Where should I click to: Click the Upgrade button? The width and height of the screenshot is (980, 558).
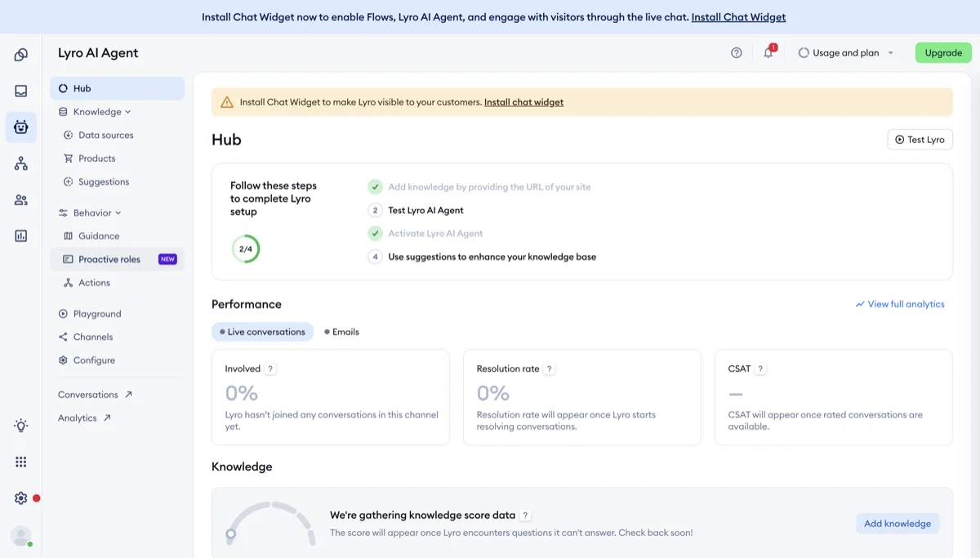pyautogui.click(x=943, y=52)
